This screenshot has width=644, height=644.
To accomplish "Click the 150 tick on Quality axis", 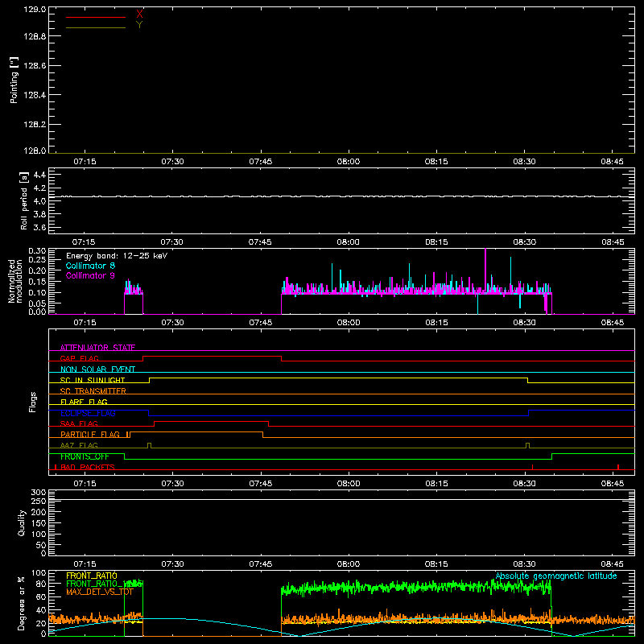I will coord(39,523).
